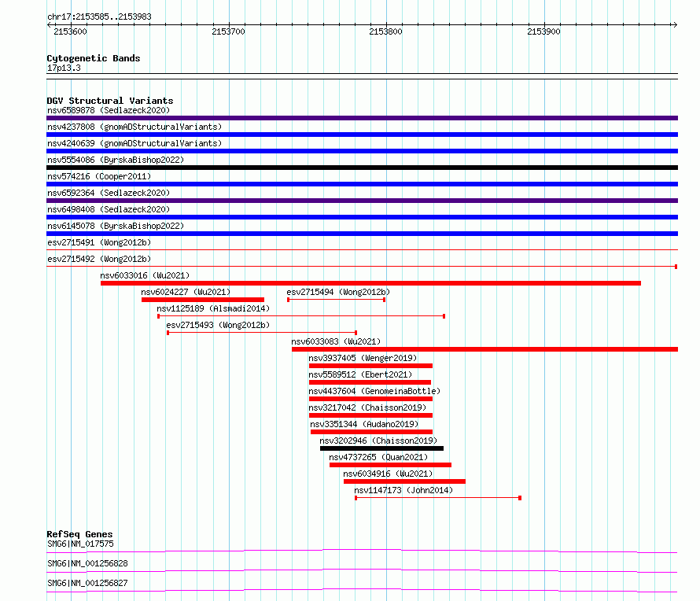Open nsv4237808 (gnomADStructuralVariants) variant
This screenshot has height=601, width=700.
pos(134,127)
